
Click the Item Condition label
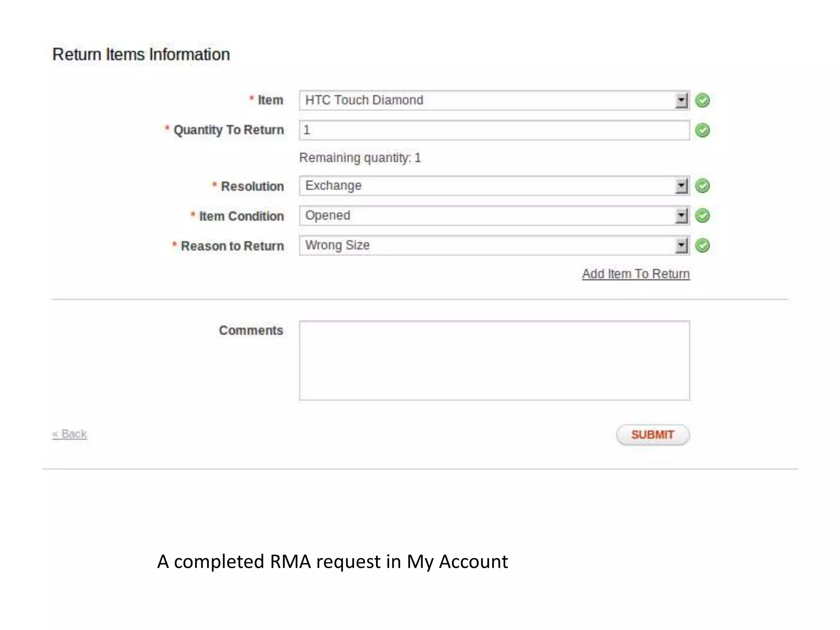242,216
